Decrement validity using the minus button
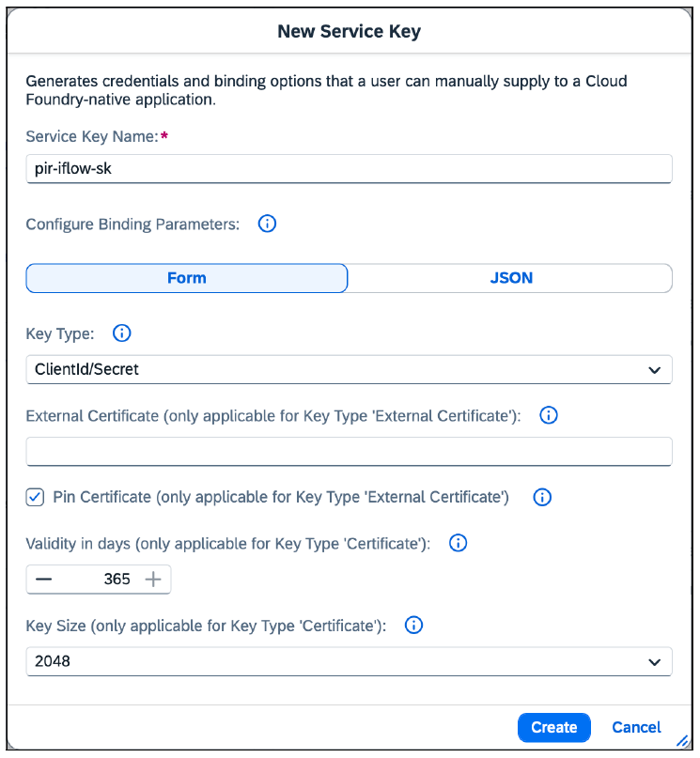Image resolution: width=700 pixels, height=758 pixels. click(x=43, y=580)
